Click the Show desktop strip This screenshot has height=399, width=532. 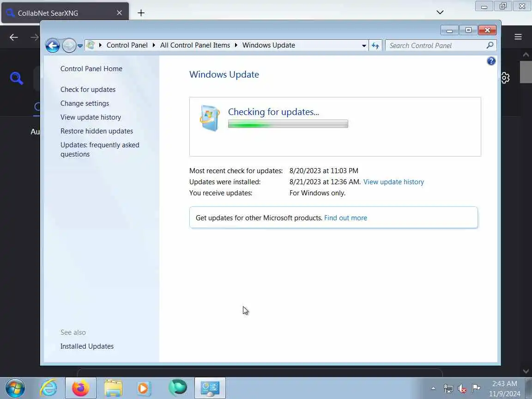point(528,388)
